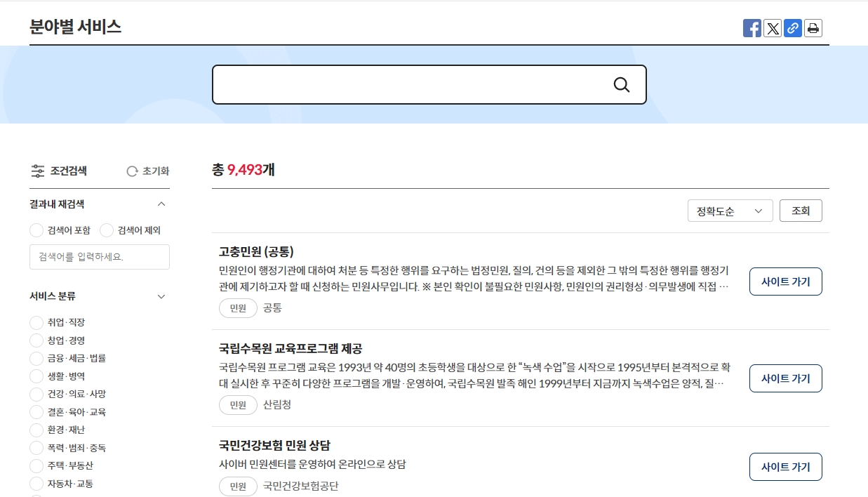Reset filters with the 초기화 refresh icon
The height and width of the screenshot is (497, 868).
[x=132, y=171]
